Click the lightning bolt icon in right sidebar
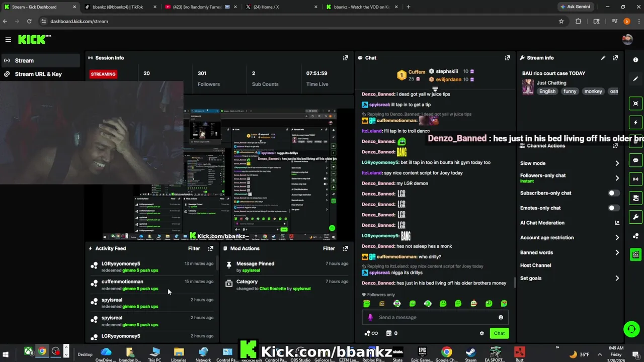Viewport: 644px width, 362px height. (636, 122)
